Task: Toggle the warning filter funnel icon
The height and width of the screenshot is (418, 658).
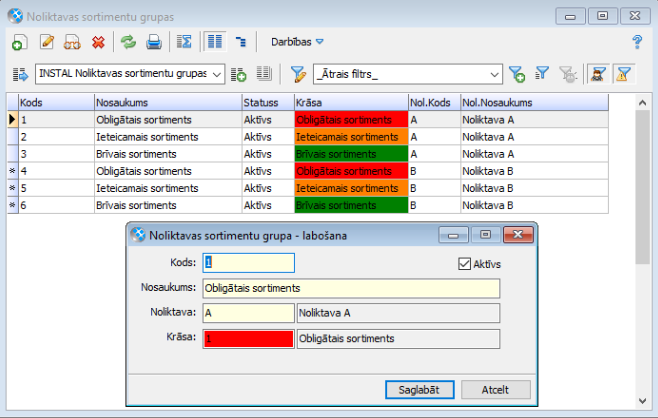Action: point(624,74)
